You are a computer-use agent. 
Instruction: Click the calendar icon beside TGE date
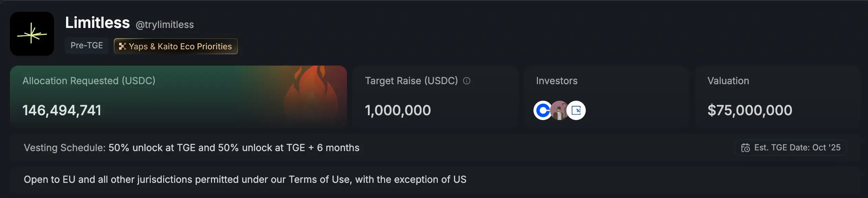point(745,148)
